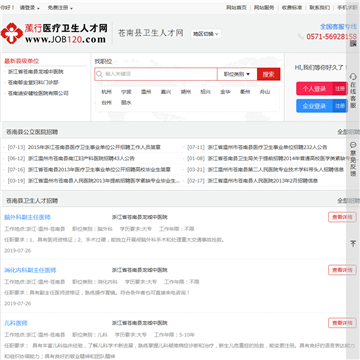Open the [06-12] 招聘43人公告 notice
Image resolution: width=360 pixels, height=360 pixels.
(81, 158)
